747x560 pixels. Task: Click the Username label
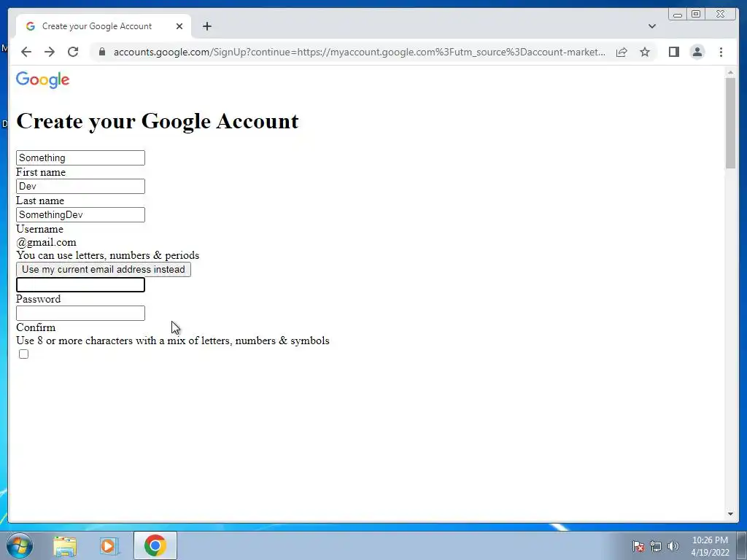click(x=39, y=229)
